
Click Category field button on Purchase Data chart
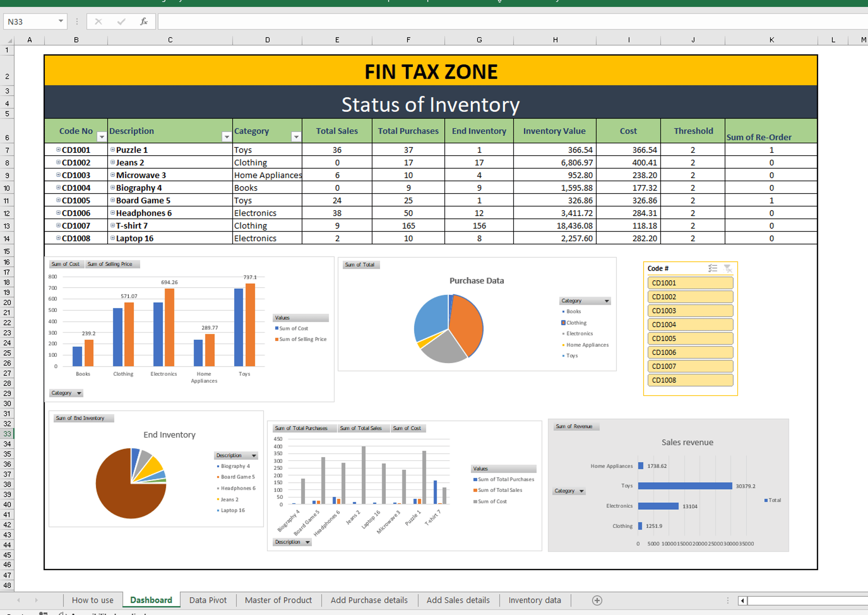[x=585, y=301]
